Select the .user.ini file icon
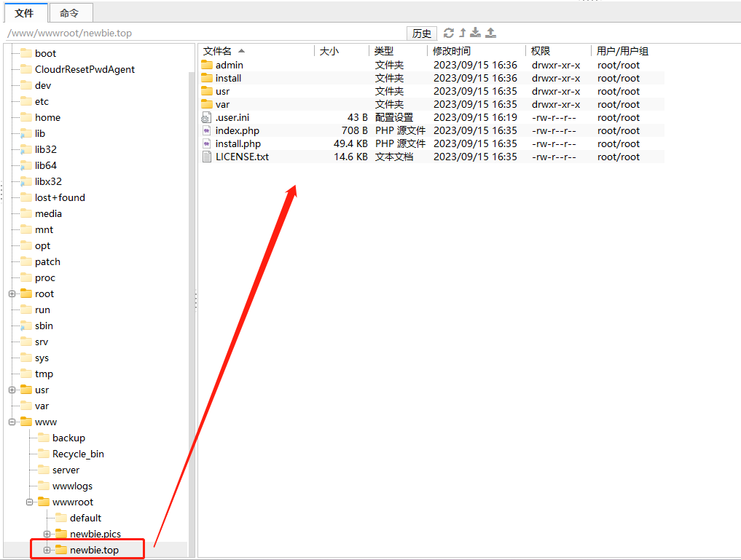This screenshot has width=741, height=560. 206,117
